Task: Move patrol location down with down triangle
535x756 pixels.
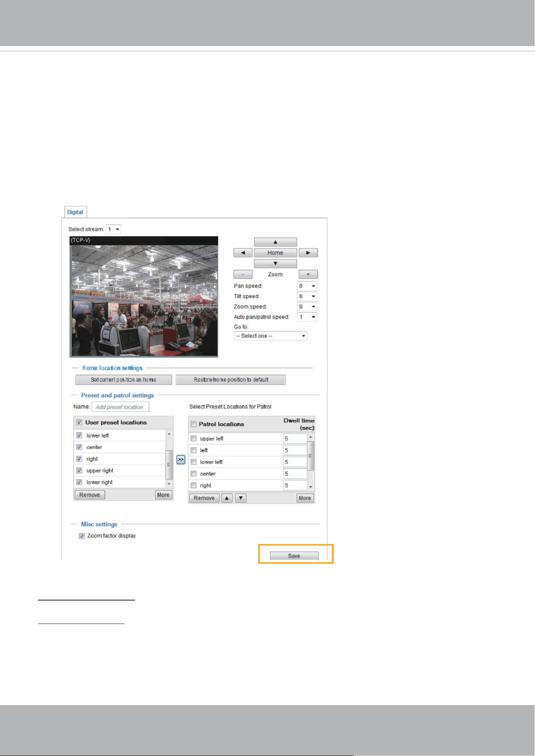Action: [241, 498]
